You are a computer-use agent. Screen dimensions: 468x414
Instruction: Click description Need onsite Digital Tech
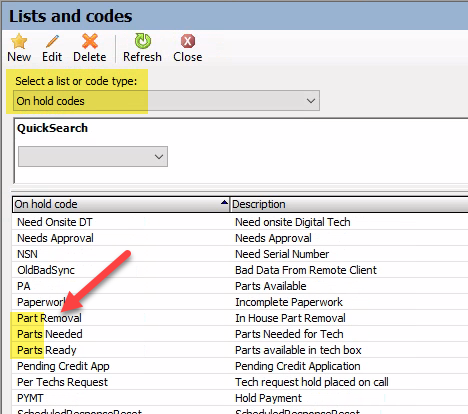[x=293, y=222]
